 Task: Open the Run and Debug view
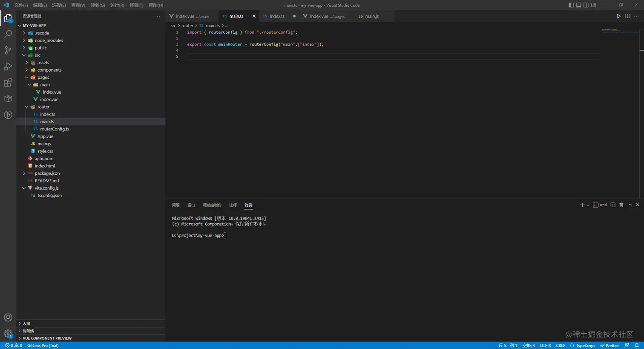pyautogui.click(x=8, y=66)
